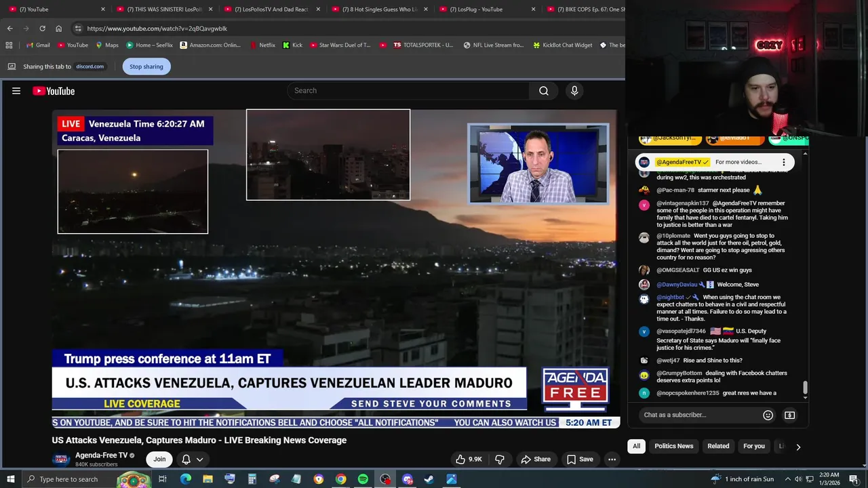Go back in browser history
The image size is (868, 488).
[9, 28]
